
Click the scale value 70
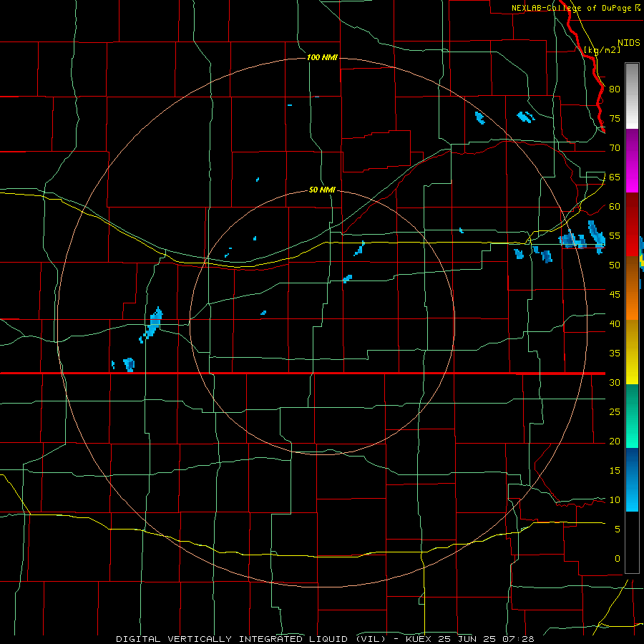(x=615, y=148)
